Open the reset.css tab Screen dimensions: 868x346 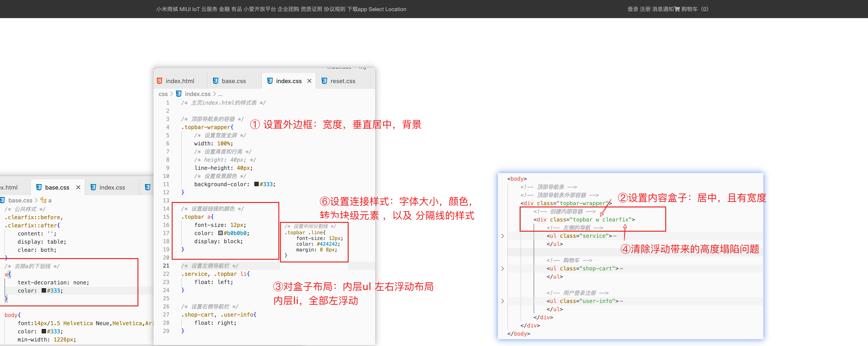(343, 81)
